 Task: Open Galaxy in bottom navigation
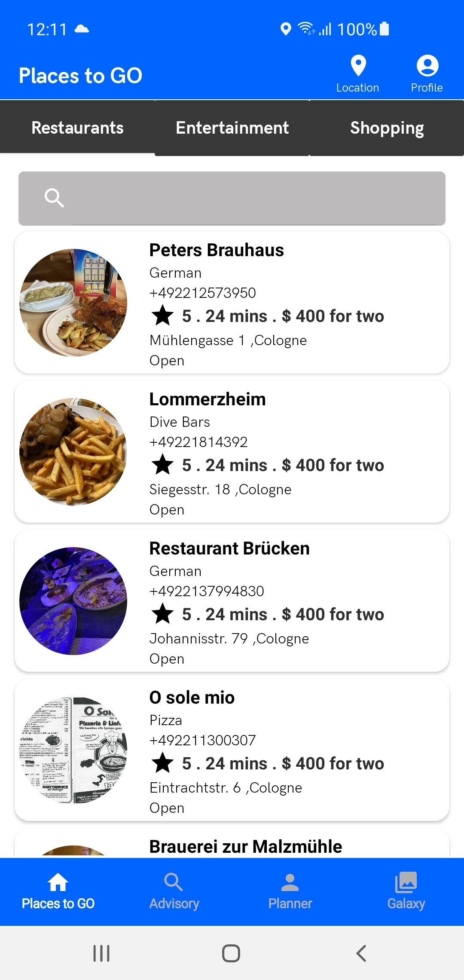coord(406,891)
